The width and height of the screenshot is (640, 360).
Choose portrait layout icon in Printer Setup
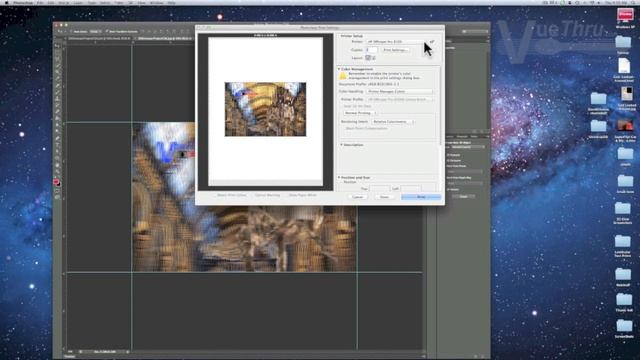[x=368, y=58]
